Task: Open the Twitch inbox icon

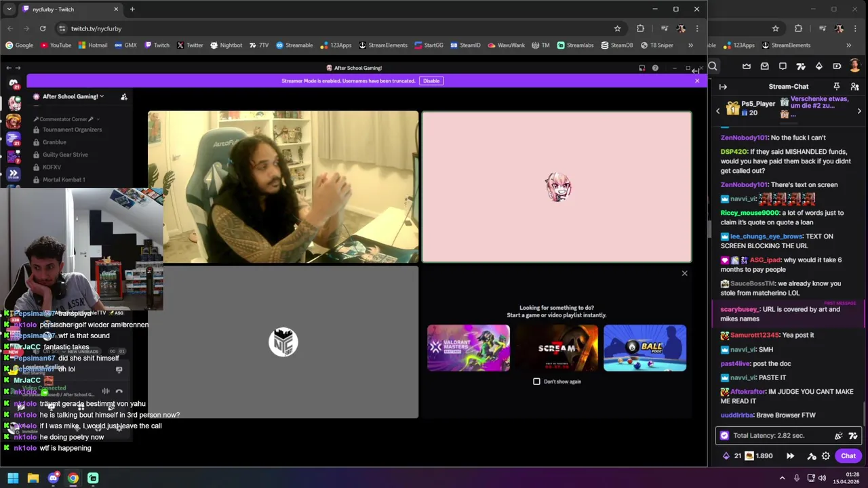Action: [x=765, y=66]
